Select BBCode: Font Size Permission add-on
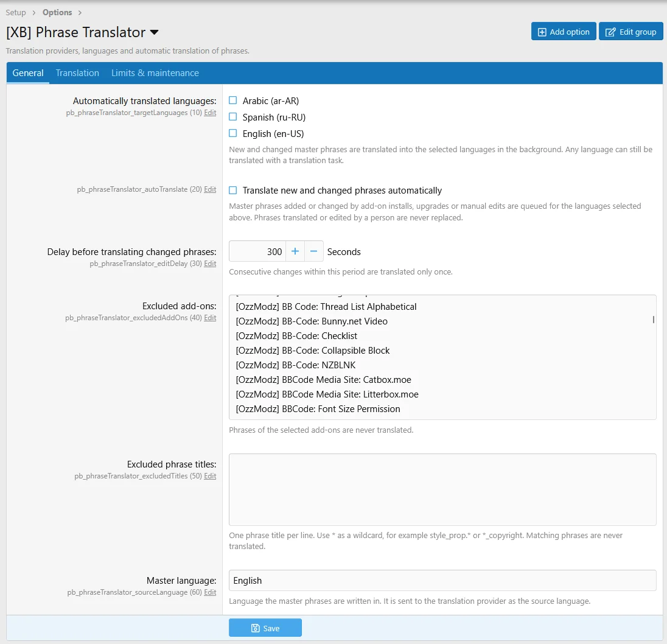 pyautogui.click(x=318, y=409)
